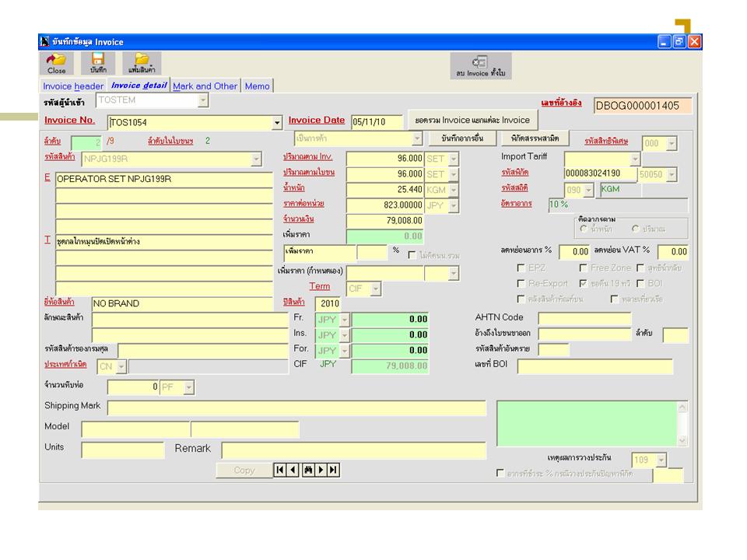Open the product file folder icon
The image size is (747, 560).
(x=142, y=63)
